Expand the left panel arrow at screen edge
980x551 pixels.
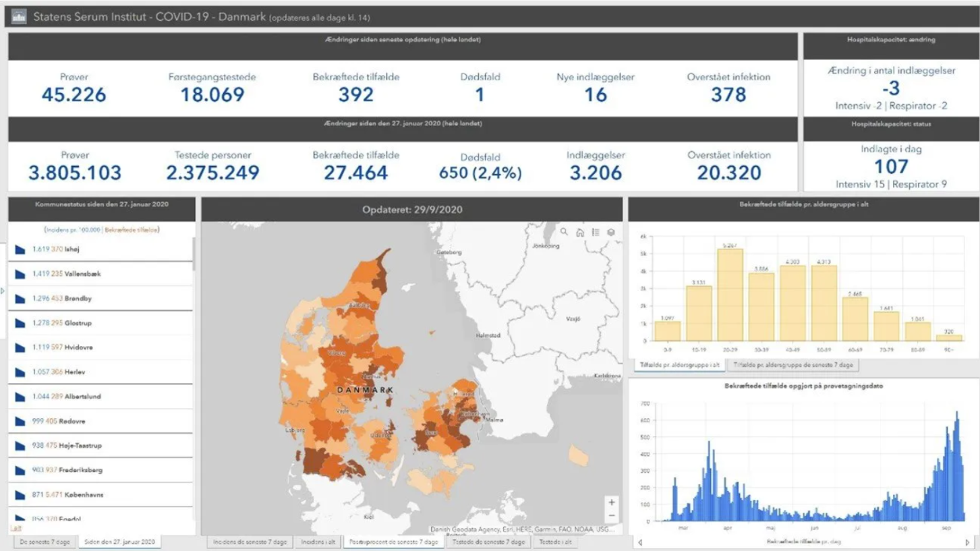click(x=3, y=291)
